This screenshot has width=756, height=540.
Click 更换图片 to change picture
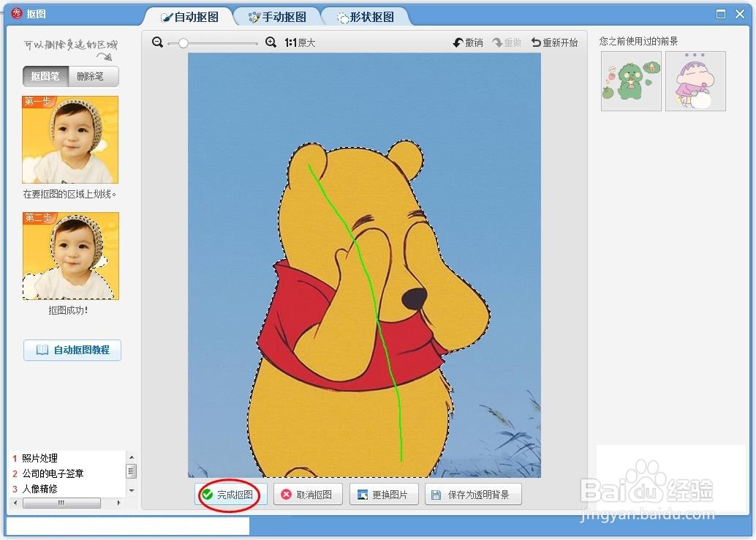[384, 495]
